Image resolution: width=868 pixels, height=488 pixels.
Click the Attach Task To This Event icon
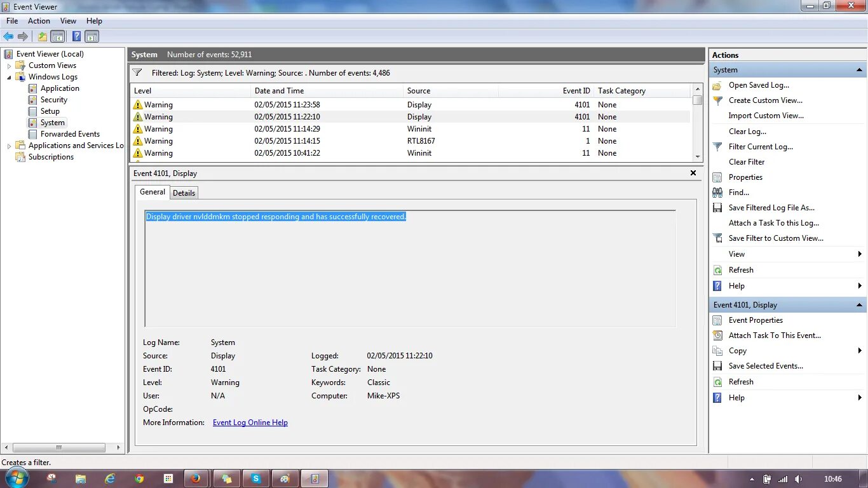click(x=717, y=335)
